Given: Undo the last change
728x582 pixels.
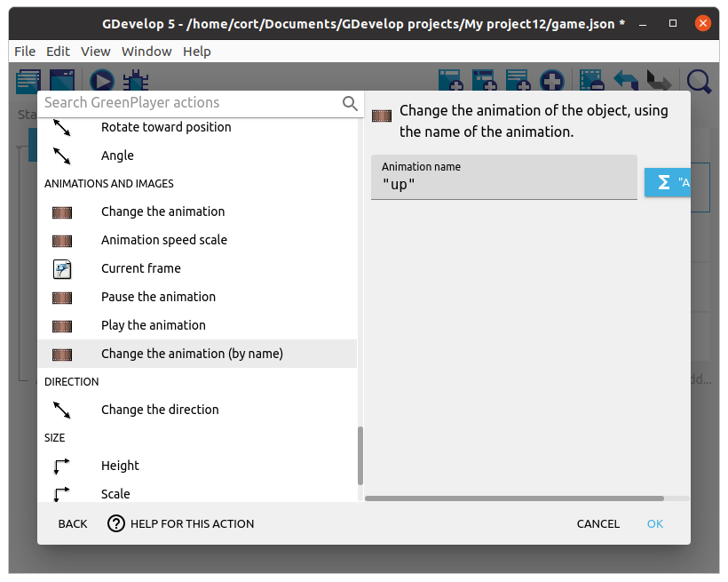Looking at the screenshot, I should click(x=625, y=80).
